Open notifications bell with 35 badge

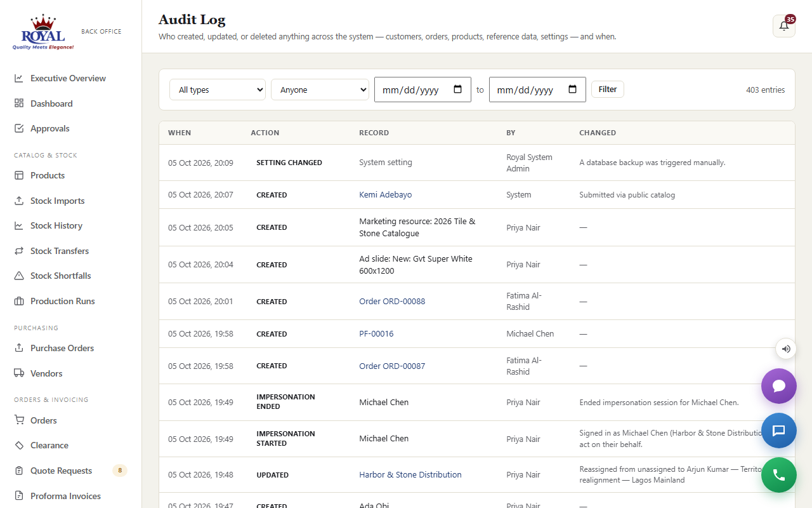(x=784, y=26)
